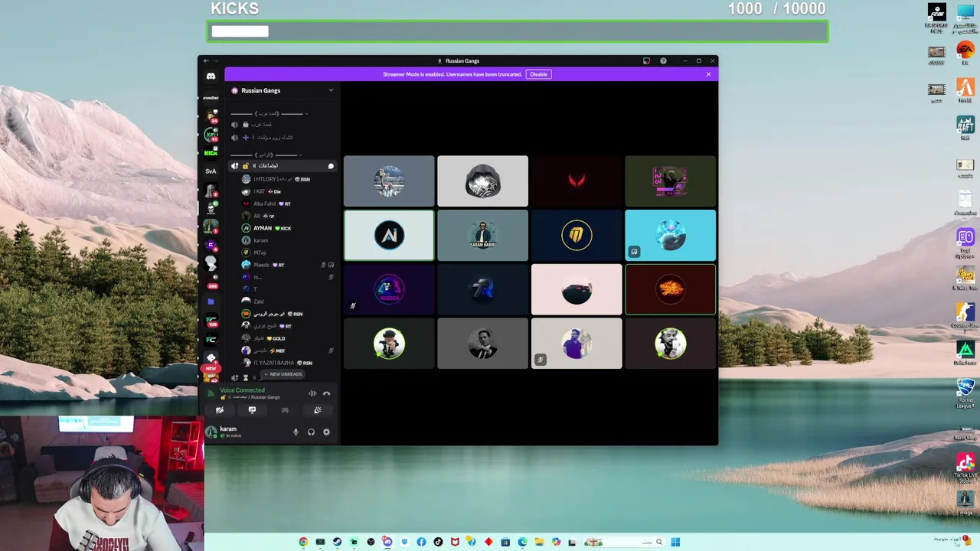Select M7vp in voice participants list

(288, 253)
